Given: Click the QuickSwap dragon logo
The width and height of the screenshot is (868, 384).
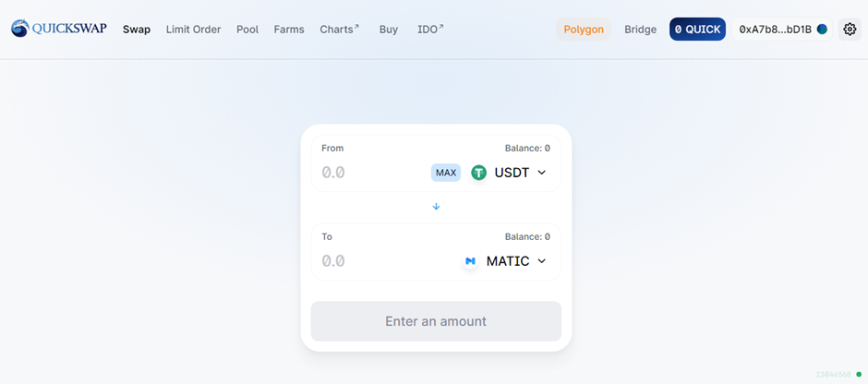Looking at the screenshot, I should [x=20, y=29].
